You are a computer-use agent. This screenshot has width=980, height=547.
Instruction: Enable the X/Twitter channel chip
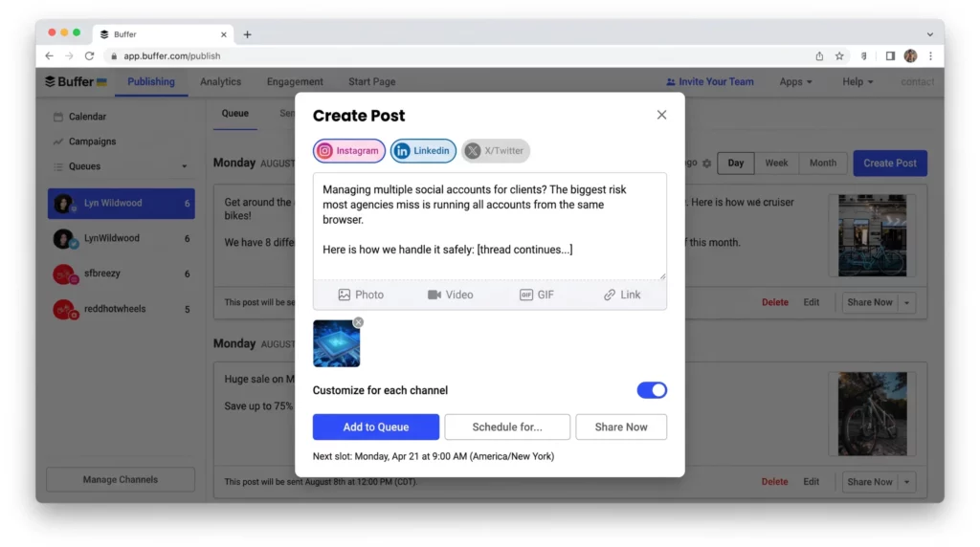click(x=495, y=150)
